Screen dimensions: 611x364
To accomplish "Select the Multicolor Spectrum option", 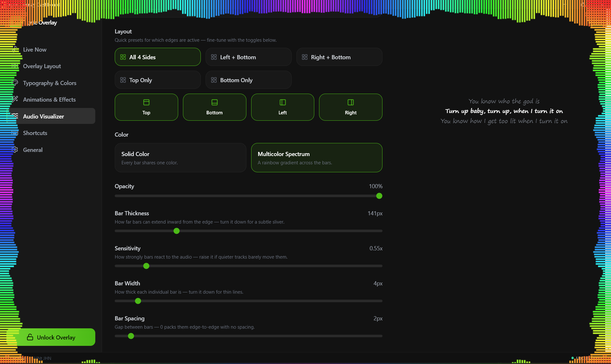I will (317, 158).
